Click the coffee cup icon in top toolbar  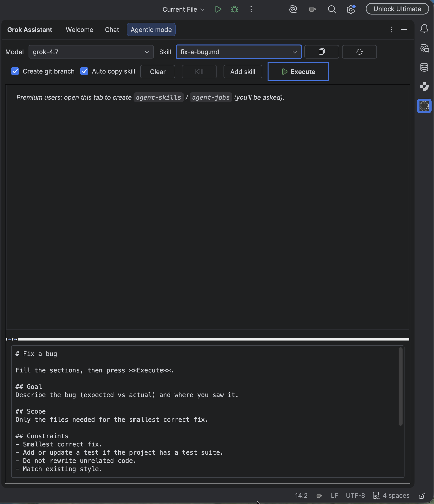point(312,9)
